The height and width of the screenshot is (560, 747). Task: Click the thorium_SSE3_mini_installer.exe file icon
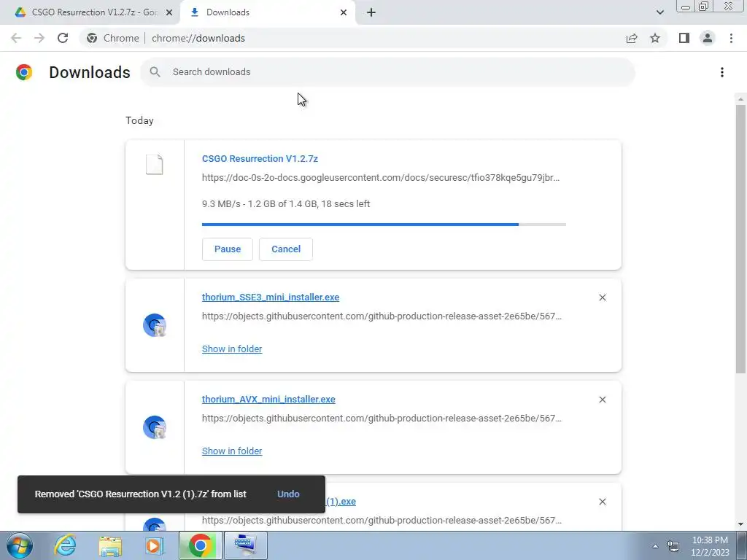[155, 325]
